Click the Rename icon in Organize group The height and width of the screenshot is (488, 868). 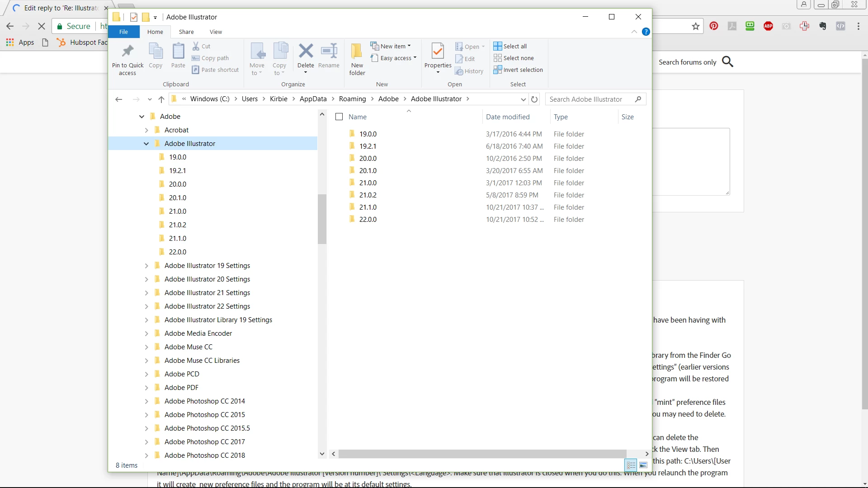click(329, 52)
